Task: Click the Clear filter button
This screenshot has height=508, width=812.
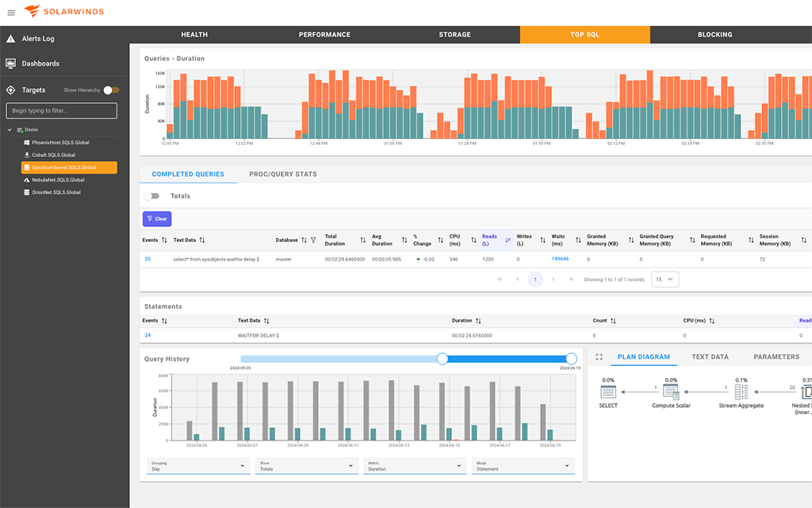Action: click(156, 218)
